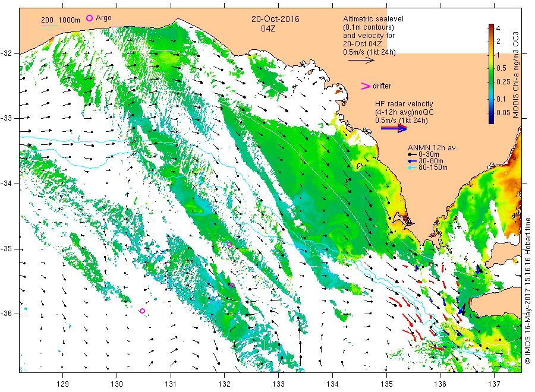Click the dark red top of colorbar

point(491,27)
